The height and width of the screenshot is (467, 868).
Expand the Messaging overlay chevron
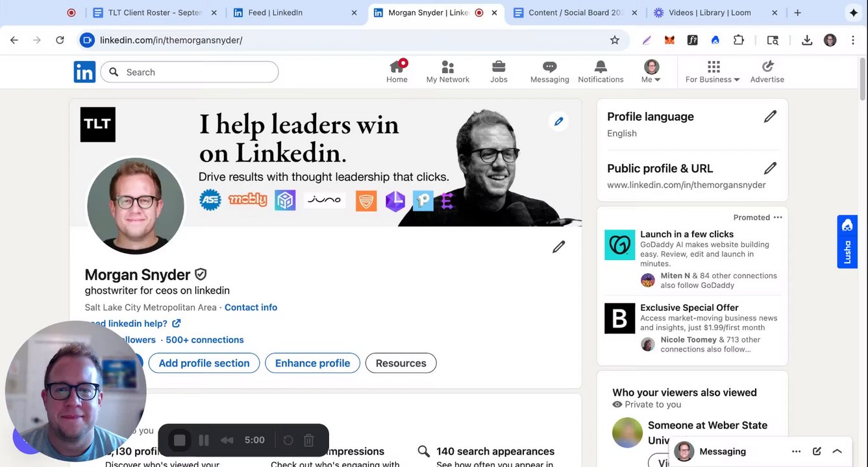837,451
